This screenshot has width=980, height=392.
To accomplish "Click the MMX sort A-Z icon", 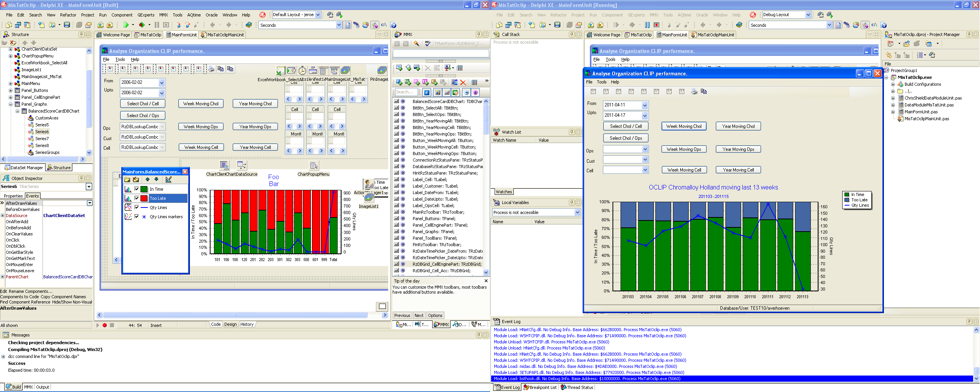I will pyautogui.click(x=448, y=68).
